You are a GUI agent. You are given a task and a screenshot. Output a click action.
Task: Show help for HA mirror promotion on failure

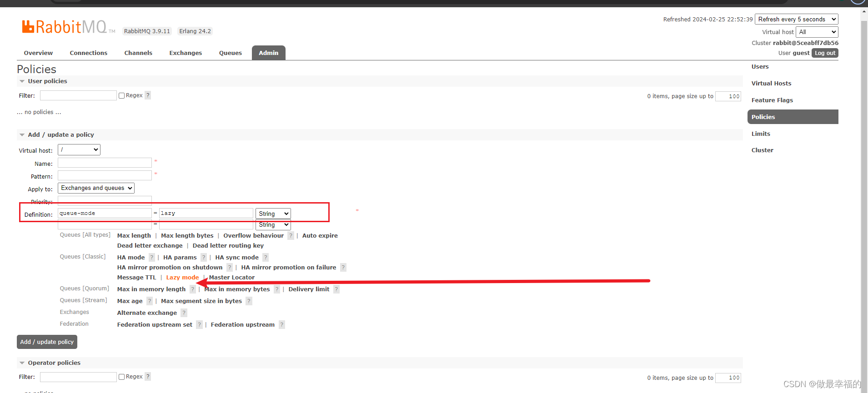[343, 268]
